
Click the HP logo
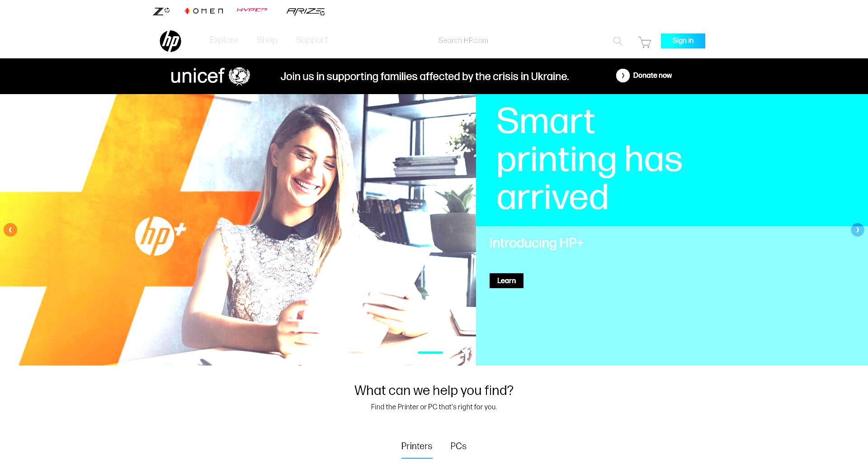170,41
